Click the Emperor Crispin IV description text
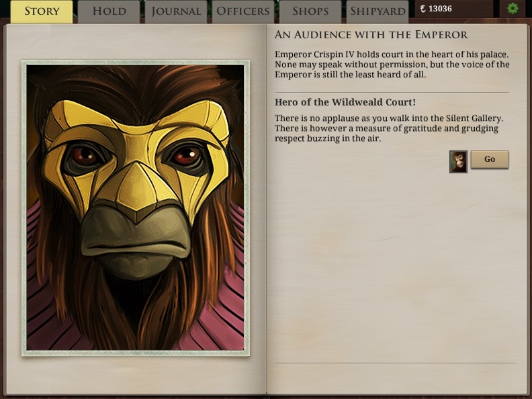The image size is (532, 399). pyautogui.click(x=392, y=64)
